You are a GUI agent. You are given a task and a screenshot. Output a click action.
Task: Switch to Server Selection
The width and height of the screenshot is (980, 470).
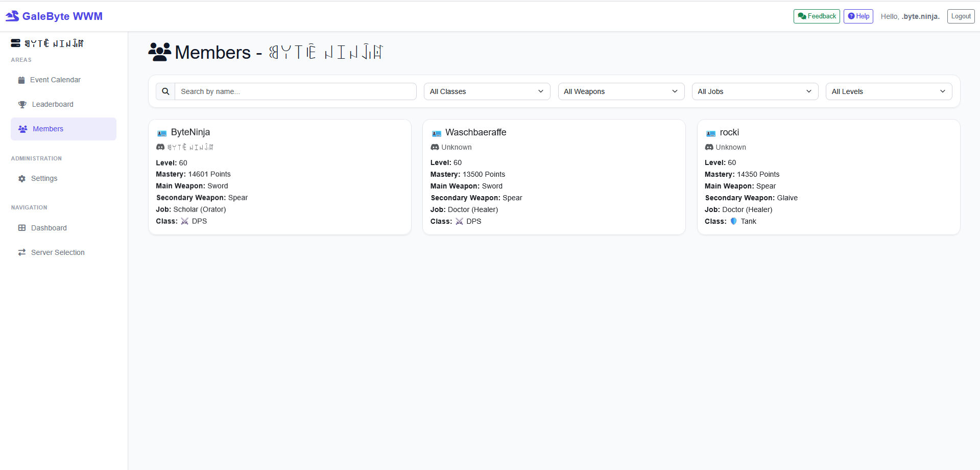(x=58, y=252)
